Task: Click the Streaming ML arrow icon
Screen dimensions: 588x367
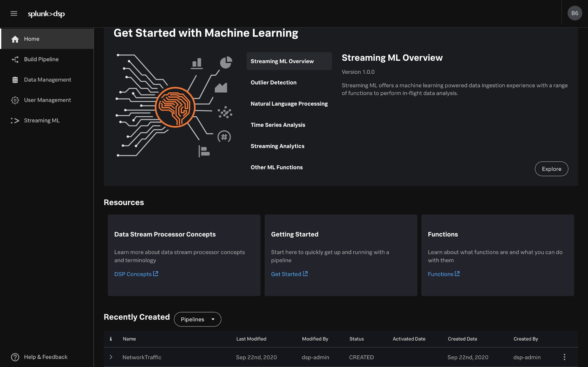Action: 15,120
